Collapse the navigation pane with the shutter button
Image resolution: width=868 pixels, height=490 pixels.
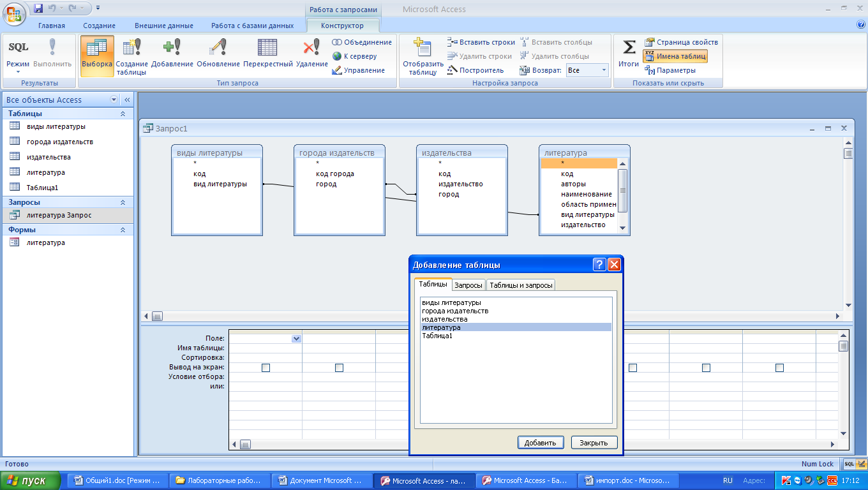(x=127, y=100)
